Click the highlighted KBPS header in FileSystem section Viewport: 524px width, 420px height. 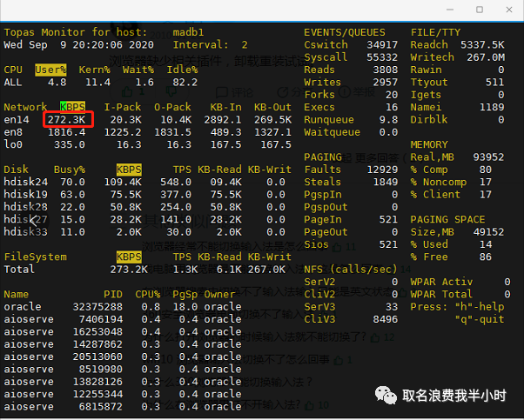point(129,257)
